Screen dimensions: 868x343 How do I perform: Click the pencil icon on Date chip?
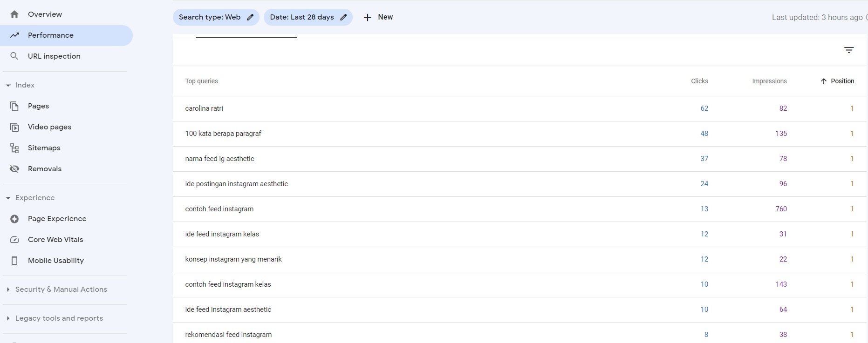343,17
